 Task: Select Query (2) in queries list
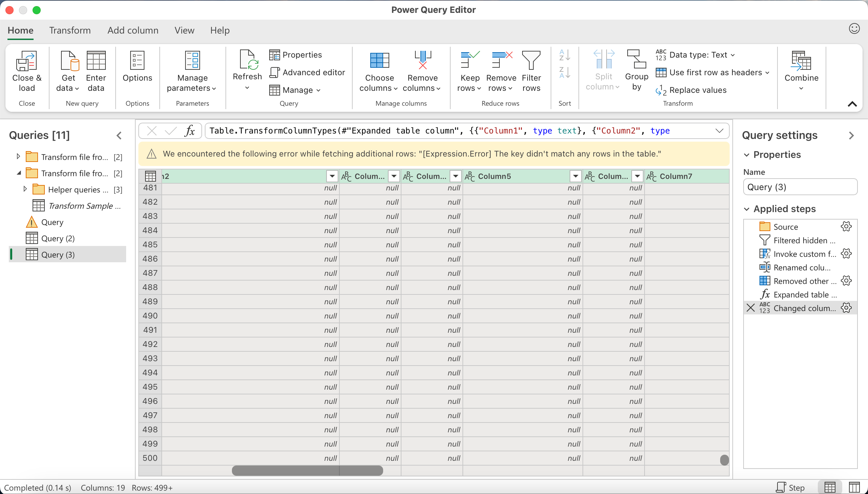[67, 238]
